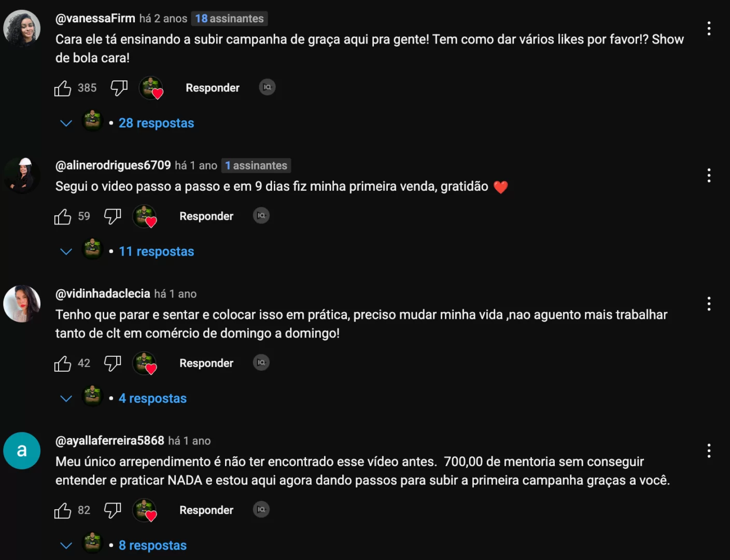Click the IQ badge on ayallaferreira5868's comment
This screenshot has height=560, width=730.
pos(261,510)
